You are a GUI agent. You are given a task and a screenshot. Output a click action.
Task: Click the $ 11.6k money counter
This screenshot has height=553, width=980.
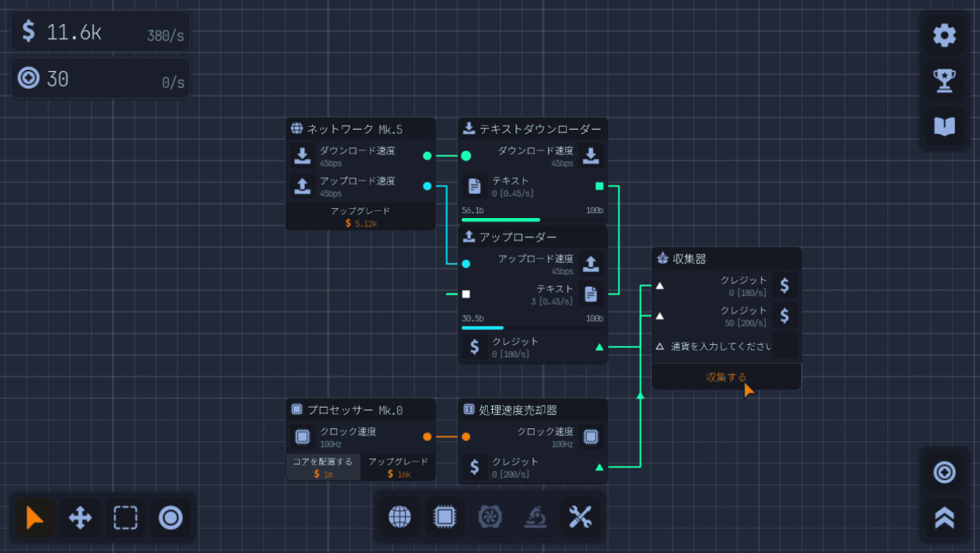(100, 31)
